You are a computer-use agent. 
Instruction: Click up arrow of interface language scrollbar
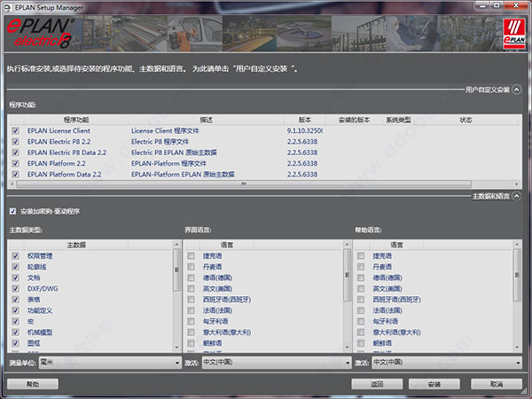click(347, 244)
